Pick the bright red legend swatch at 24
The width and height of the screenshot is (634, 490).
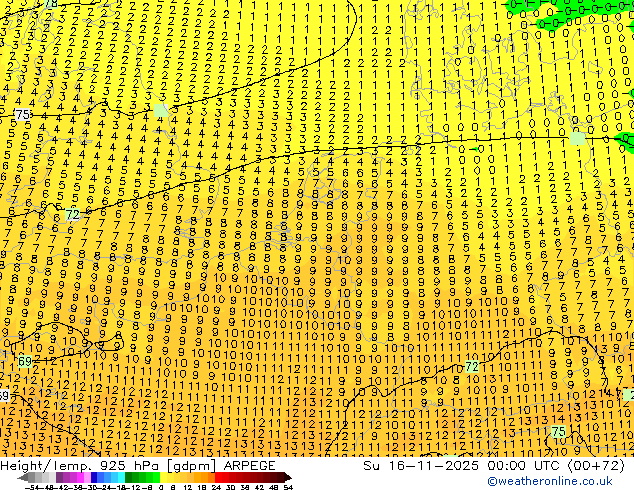(218, 478)
